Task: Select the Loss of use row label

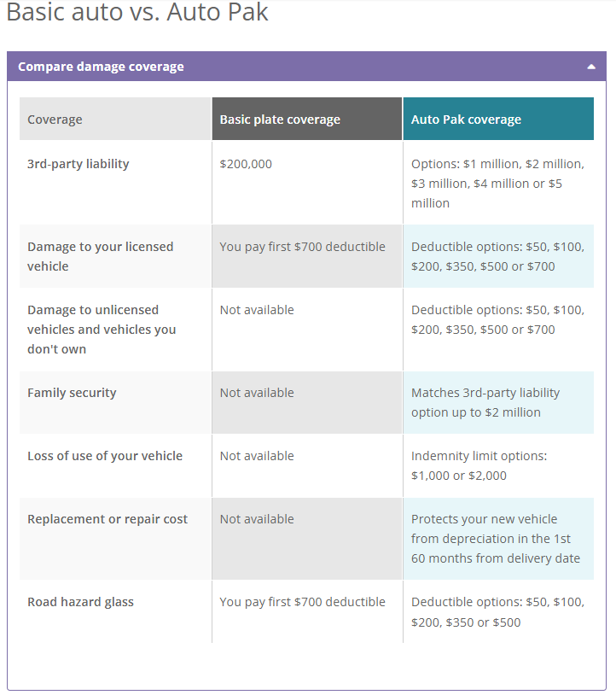Action: click(104, 455)
